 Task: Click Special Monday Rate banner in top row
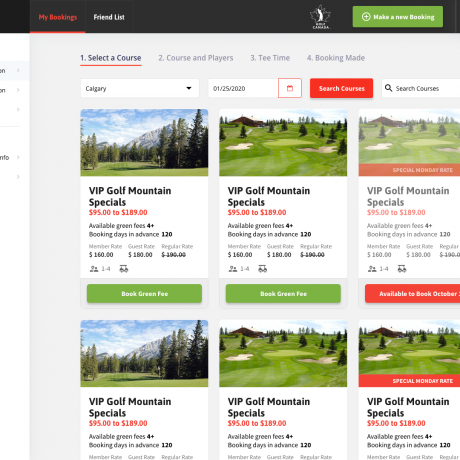(x=409, y=170)
